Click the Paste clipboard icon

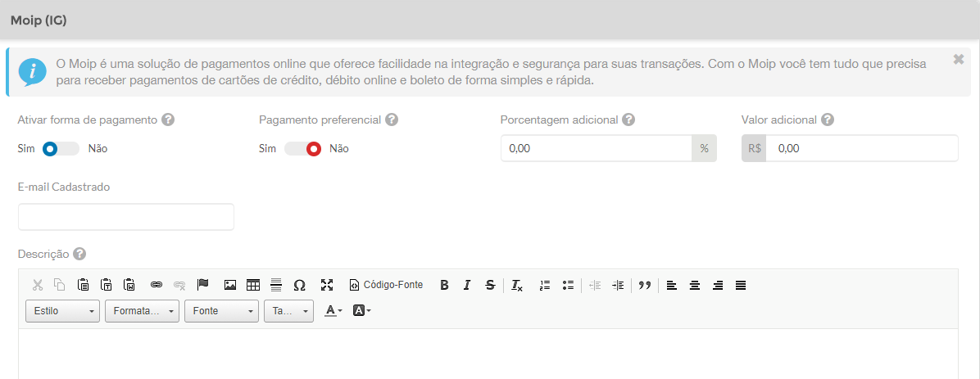click(x=83, y=286)
